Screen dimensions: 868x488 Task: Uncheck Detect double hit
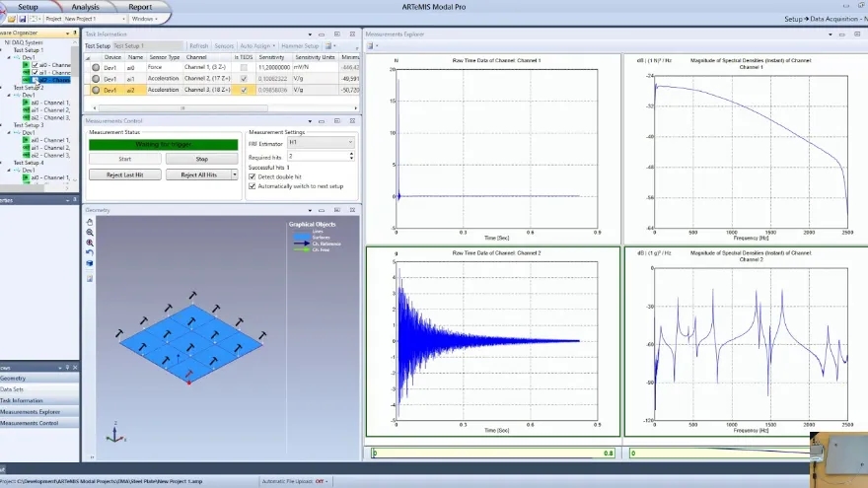tap(253, 177)
